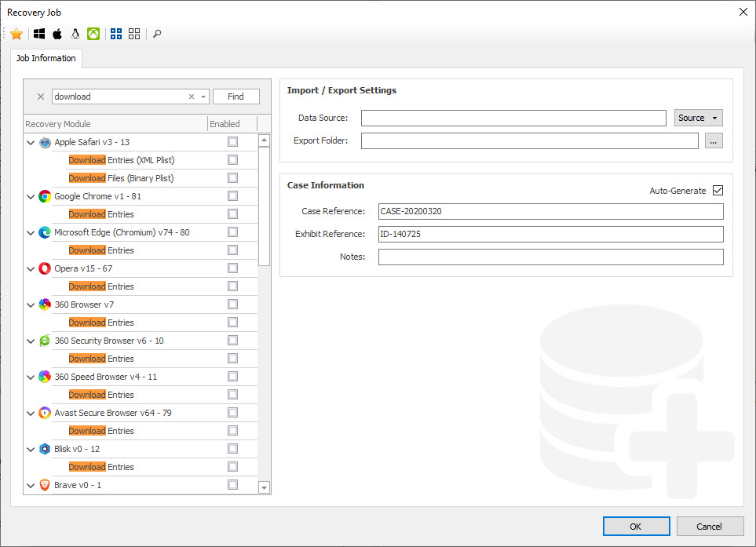The width and height of the screenshot is (756, 547).
Task: Clear the download search text
Action: (192, 97)
